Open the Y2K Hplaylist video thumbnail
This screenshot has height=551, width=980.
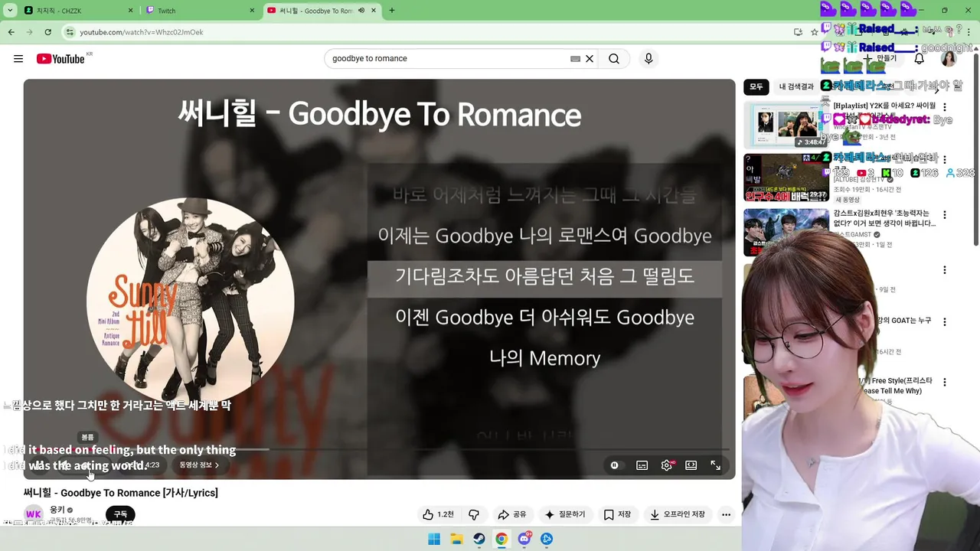pos(786,125)
